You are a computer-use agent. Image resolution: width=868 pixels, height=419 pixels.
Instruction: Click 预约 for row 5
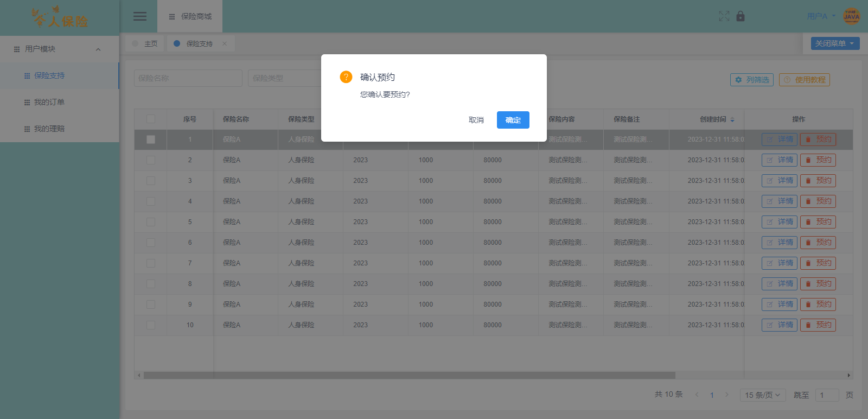pos(818,222)
